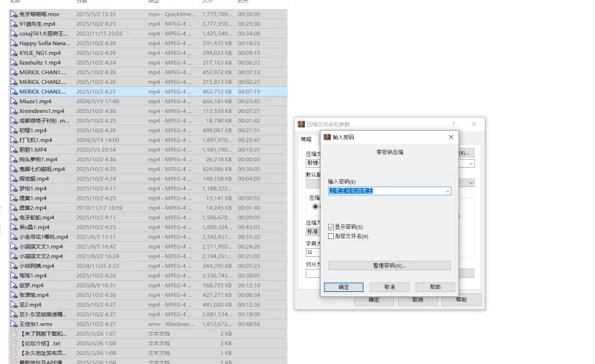This screenshot has height=364, width=595.
Task: Close the 输入密码 dialog
Action: (451, 137)
